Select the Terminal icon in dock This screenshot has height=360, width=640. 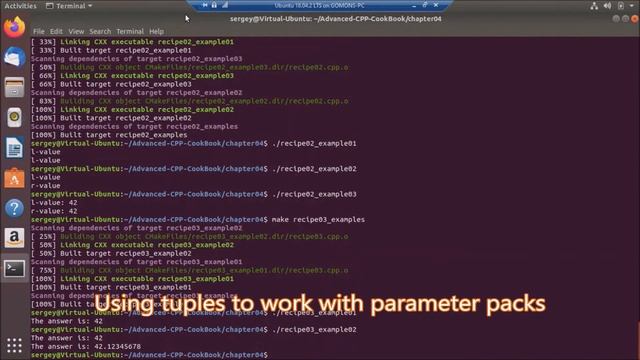coord(14,269)
